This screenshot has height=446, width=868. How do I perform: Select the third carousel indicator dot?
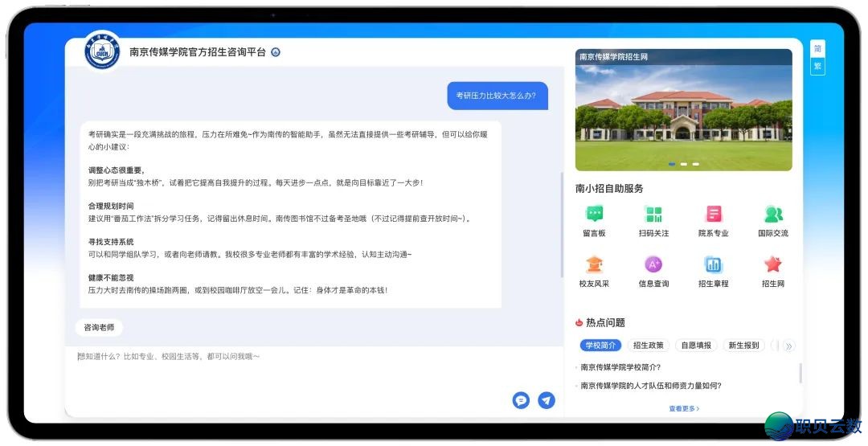(x=696, y=164)
